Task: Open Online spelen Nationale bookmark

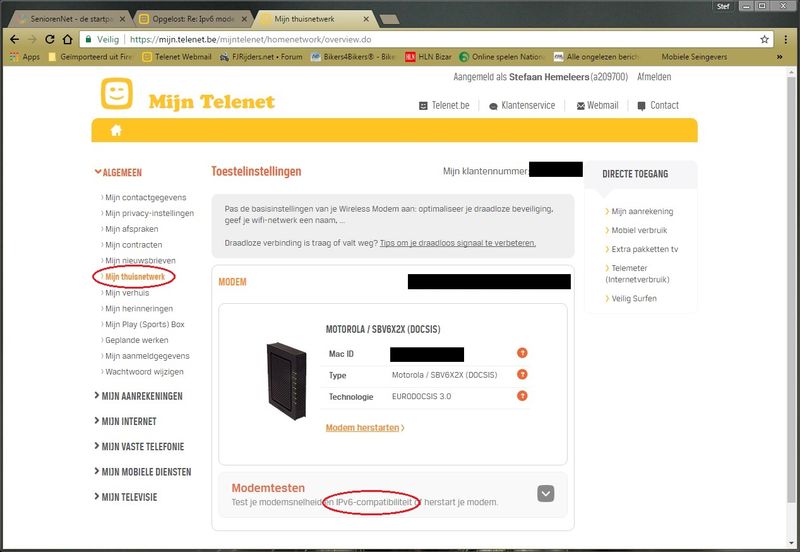Action: [502, 57]
